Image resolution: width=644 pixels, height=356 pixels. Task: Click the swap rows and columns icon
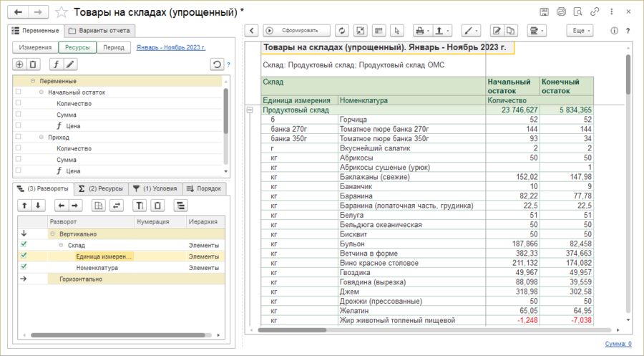click(116, 206)
